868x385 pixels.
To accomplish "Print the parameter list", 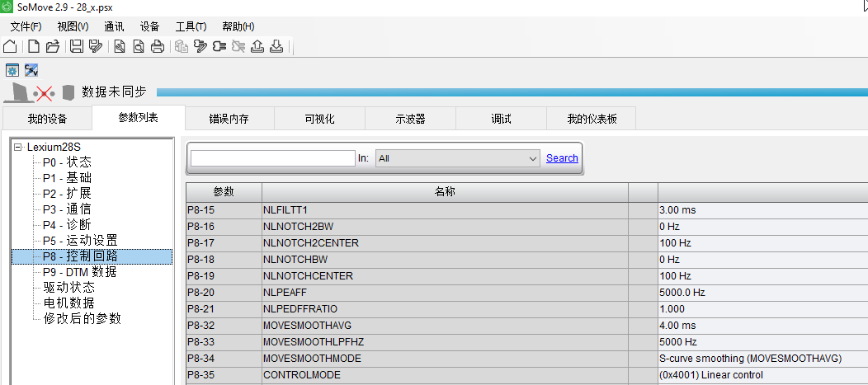I will [157, 46].
